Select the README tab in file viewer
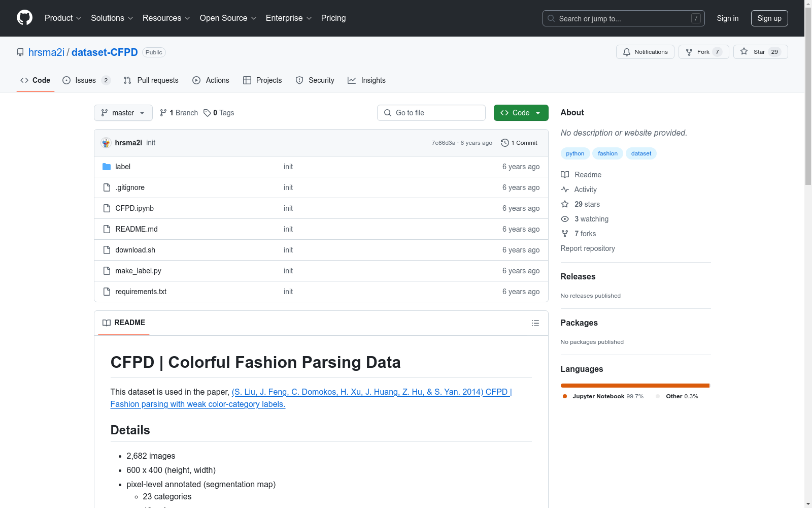The width and height of the screenshot is (812, 508). tap(124, 323)
